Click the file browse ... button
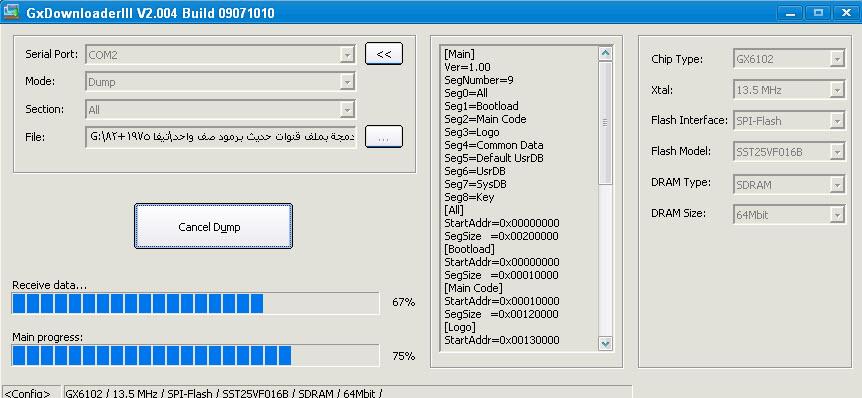This screenshot has width=862, height=398. coord(384,137)
